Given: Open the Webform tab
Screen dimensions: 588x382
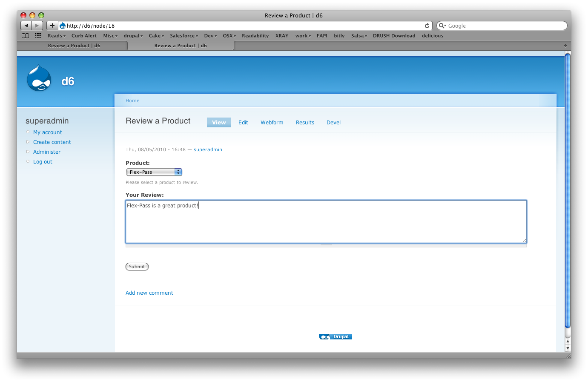Looking at the screenshot, I should click(272, 122).
